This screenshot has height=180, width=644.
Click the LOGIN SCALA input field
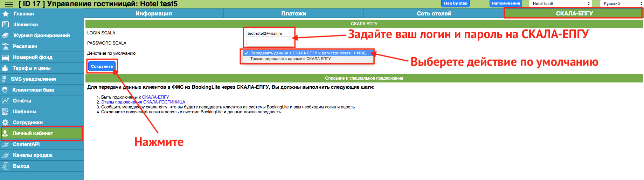click(269, 33)
